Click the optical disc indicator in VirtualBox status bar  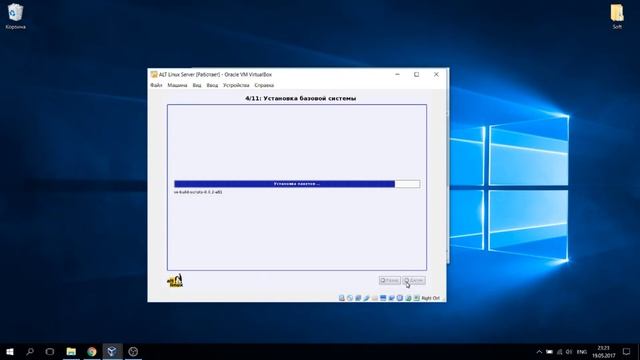[350, 298]
